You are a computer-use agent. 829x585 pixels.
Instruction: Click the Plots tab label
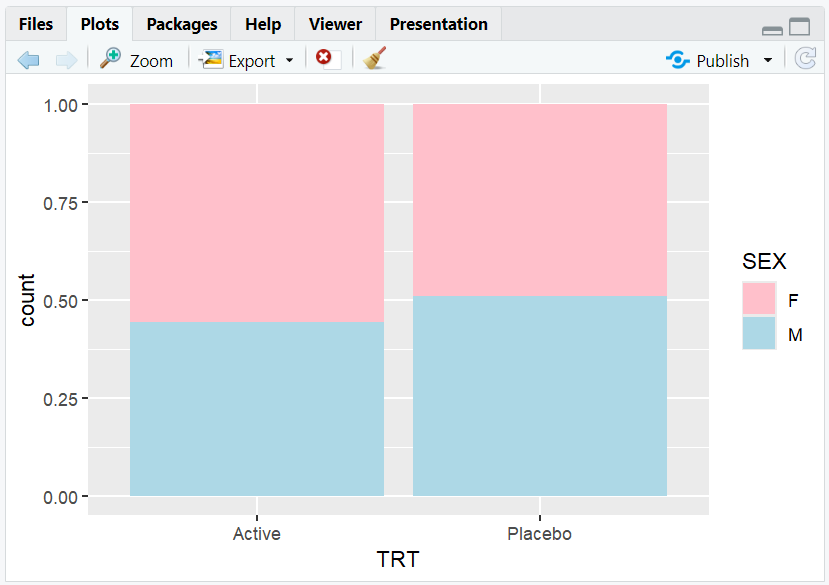click(x=100, y=23)
